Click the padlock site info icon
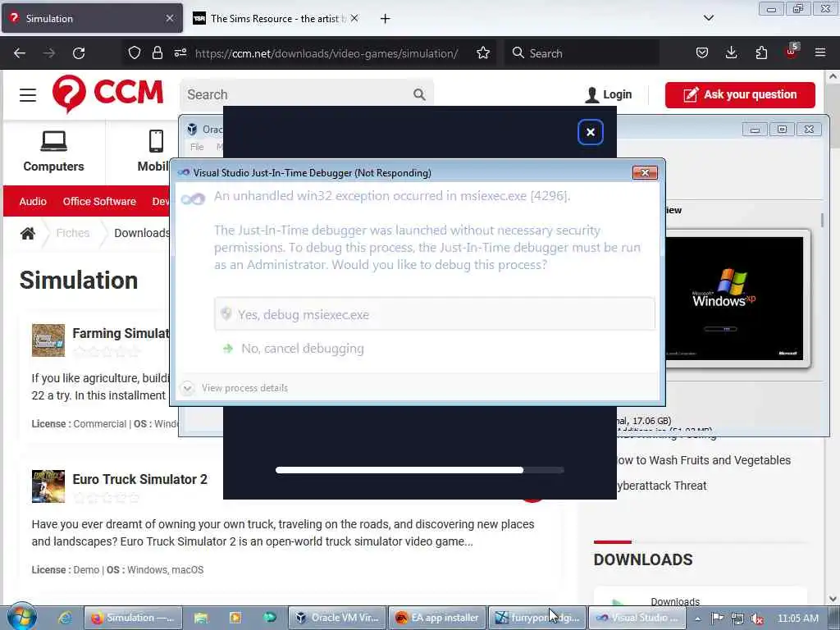Screen dimensions: 840x630 (157, 52)
